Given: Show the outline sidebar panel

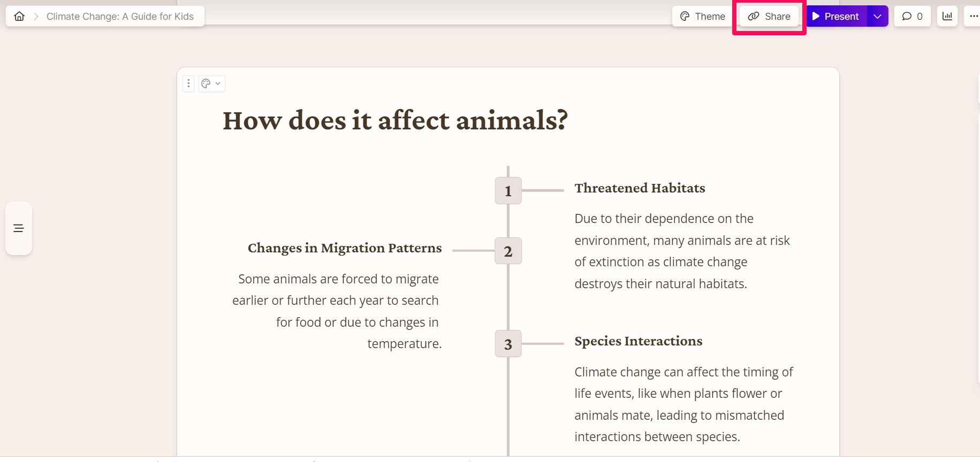Looking at the screenshot, I should pos(19,228).
